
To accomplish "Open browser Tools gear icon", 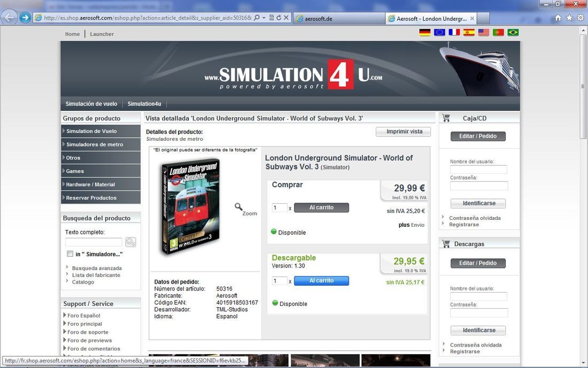I will pos(581,18).
